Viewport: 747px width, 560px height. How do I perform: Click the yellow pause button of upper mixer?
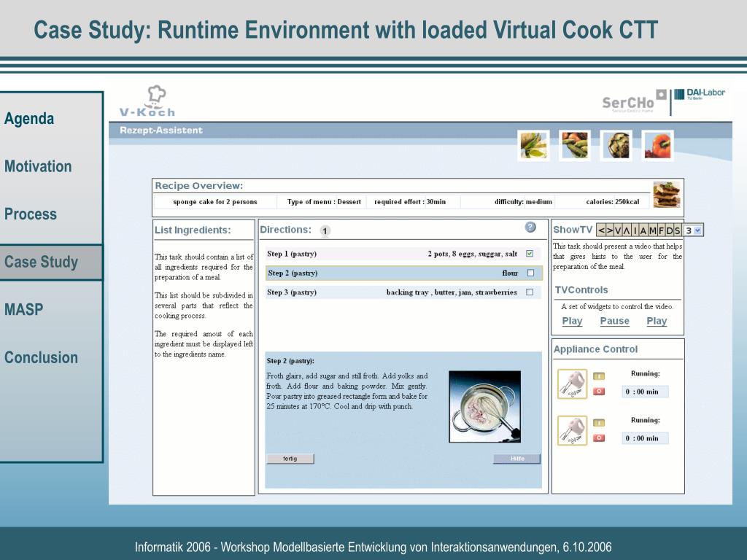pyautogui.click(x=599, y=376)
